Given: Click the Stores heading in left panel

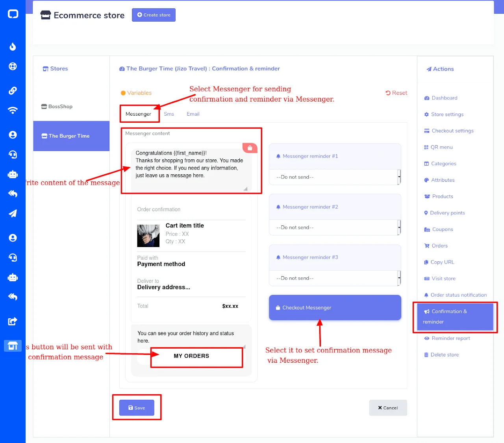Looking at the screenshot, I should pyautogui.click(x=55, y=68).
